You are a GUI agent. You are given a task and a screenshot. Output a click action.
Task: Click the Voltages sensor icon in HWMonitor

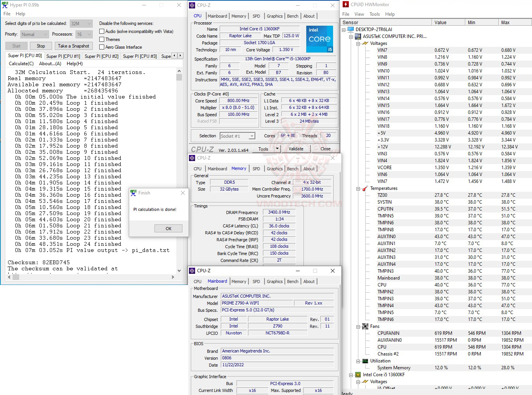[365, 43]
